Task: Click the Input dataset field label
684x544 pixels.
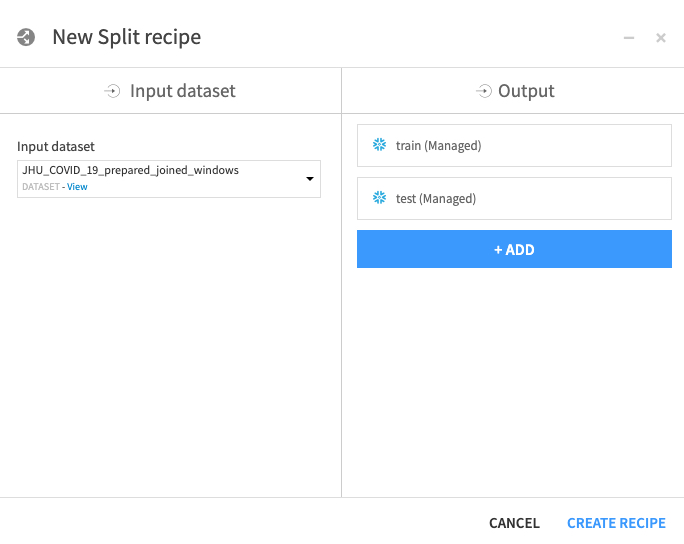Action: 56,147
